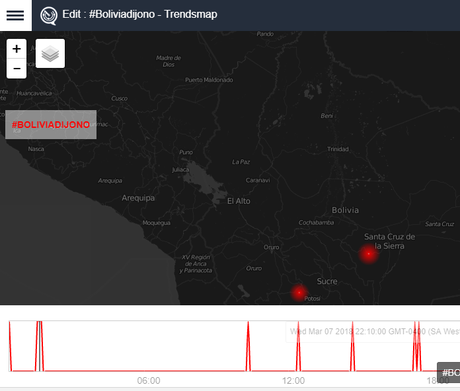The image size is (460, 391).
Task: Click the 'Moquegua' map label
Action: pos(156,223)
